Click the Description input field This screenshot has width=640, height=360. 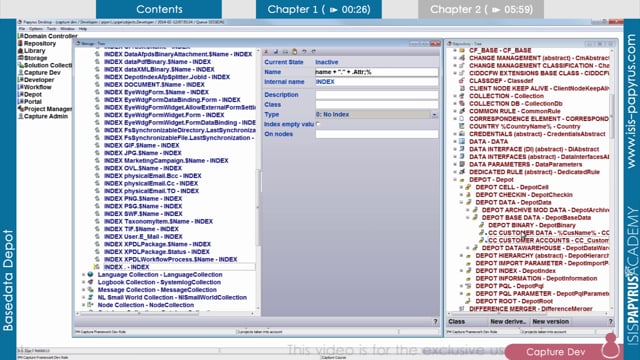[377, 95]
